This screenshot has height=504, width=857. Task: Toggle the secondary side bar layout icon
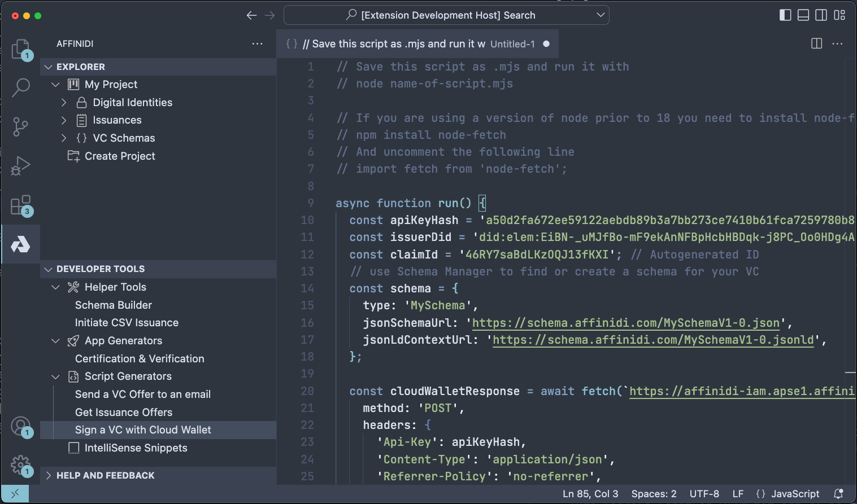pyautogui.click(x=821, y=15)
